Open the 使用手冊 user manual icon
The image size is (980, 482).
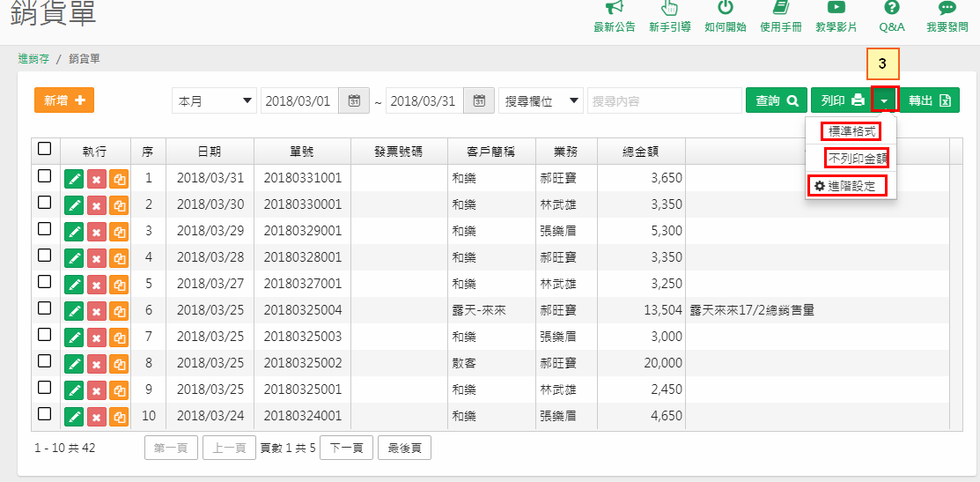tap(781, 8)
